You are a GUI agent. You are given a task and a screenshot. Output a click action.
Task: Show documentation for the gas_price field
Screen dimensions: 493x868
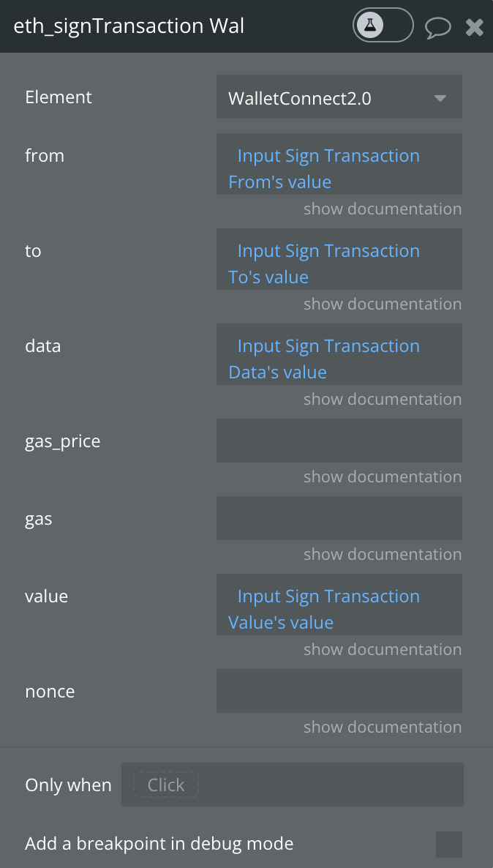[383, 476]
